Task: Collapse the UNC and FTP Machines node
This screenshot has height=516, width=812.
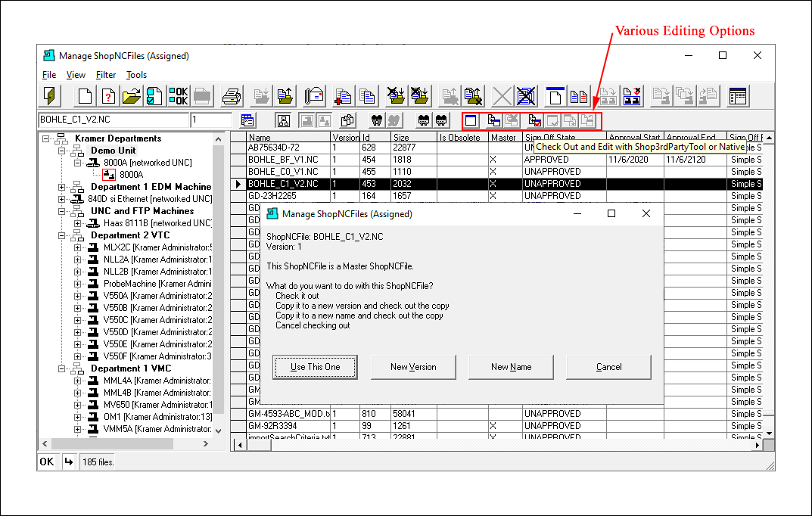Action: point(61,211)
